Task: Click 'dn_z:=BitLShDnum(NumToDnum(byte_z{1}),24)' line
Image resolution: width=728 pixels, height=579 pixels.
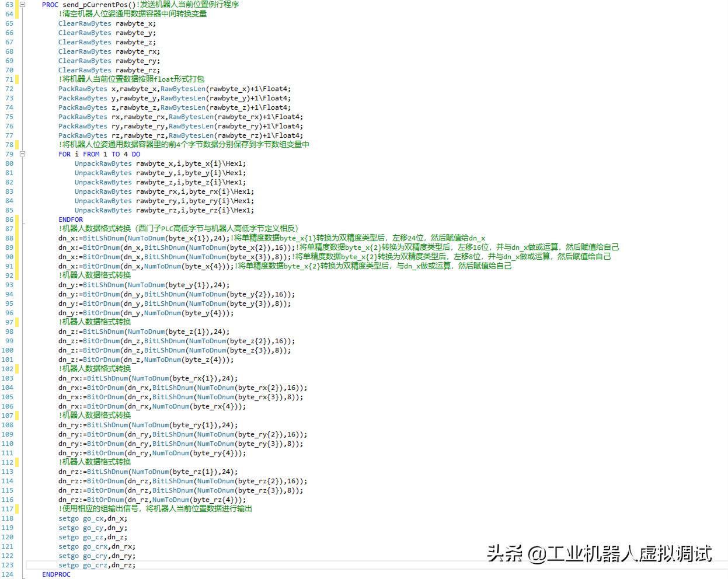Action: (144, 332)
